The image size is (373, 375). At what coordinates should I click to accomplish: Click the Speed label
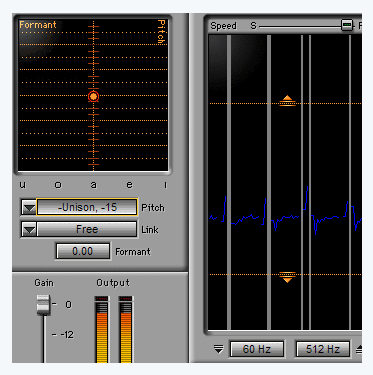pos(223,26)
